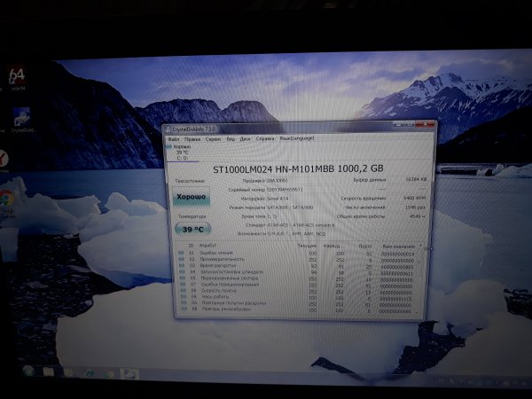The height and width of the screenshot is (399, 532).
Task: Open the Правка menu
Action: coord(191,139)
